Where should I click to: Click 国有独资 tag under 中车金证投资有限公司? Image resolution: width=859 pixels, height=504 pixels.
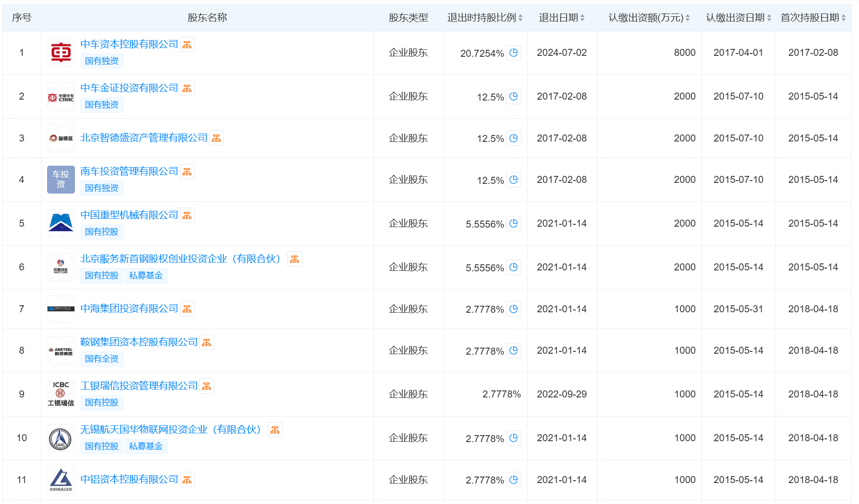coord(102,105)
